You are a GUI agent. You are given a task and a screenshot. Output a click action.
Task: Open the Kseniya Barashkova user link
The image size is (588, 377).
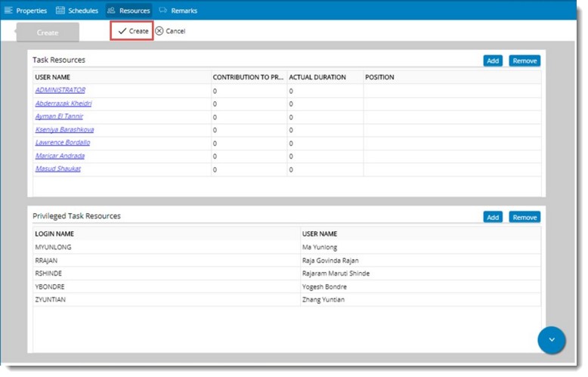point(64,130)
